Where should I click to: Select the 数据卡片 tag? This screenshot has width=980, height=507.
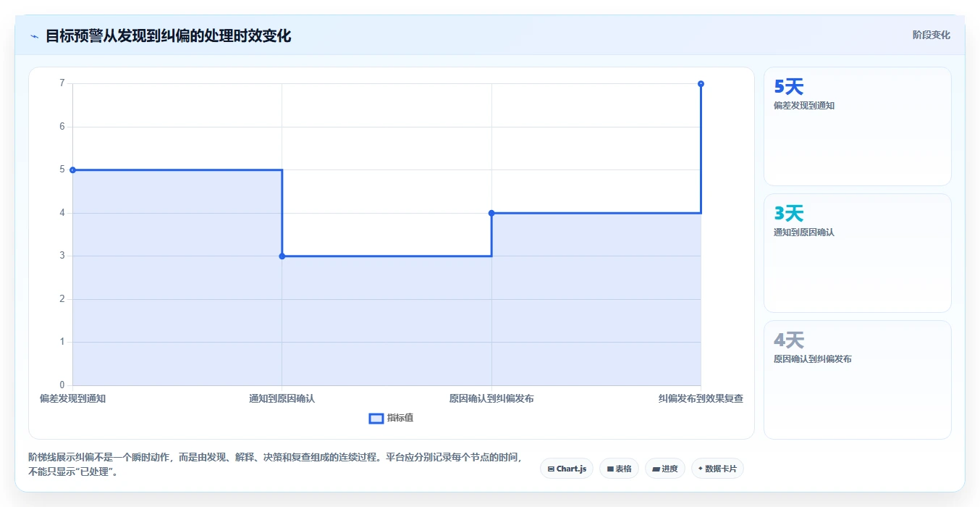pos(717,469)
